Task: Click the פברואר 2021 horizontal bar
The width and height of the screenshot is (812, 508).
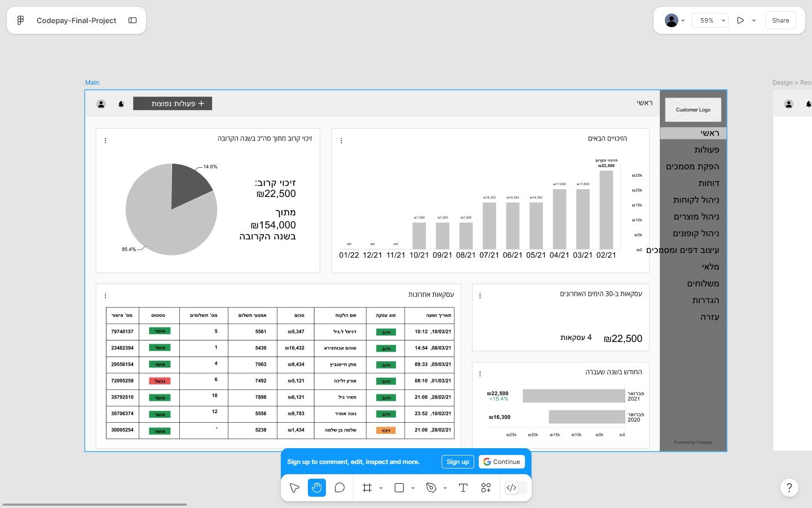Action: coord(574,396)
